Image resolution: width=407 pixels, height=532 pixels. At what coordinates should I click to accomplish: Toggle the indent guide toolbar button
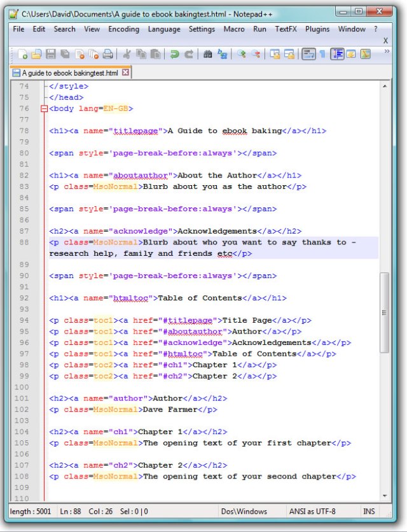[337, 55]
